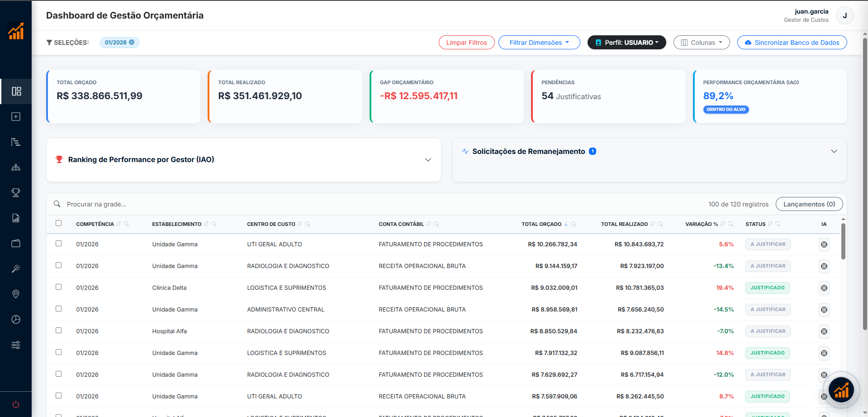Open the location pin sidebar icon
This screenshot has width=868, height=417.
(16, 294)
